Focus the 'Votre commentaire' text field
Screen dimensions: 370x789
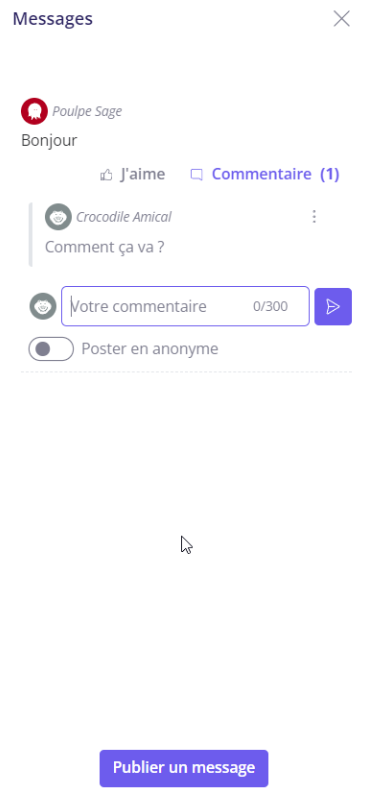pyautogui.click(x=185, y=306)
